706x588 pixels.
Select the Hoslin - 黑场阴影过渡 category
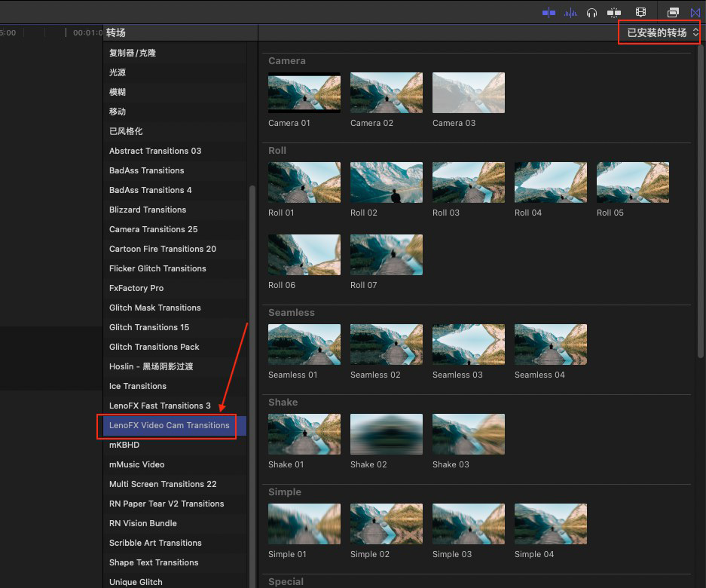(175, 366)
